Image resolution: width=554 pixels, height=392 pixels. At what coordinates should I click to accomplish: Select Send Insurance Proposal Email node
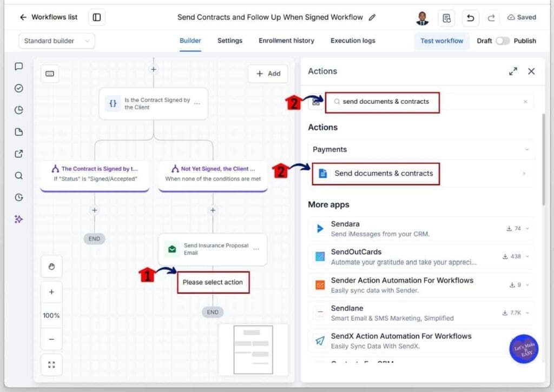click(213, 249)
